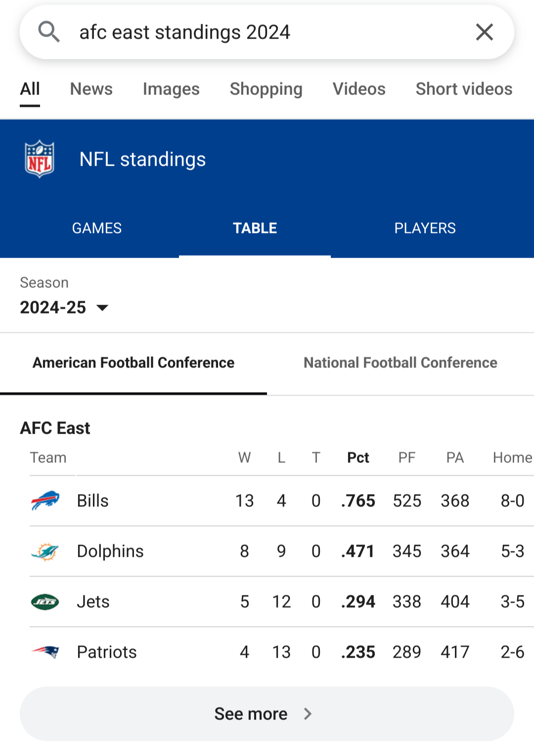This screenshot has height=756, width=534.
Task: Select National Football Conference tab
Action: (x=400, y=363)
